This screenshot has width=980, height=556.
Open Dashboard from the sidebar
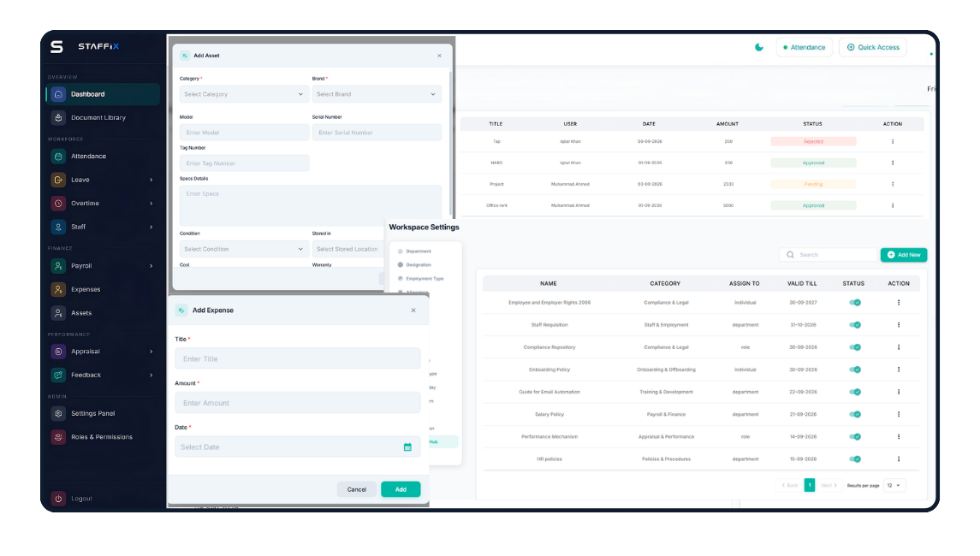click(x=103, y=94)
